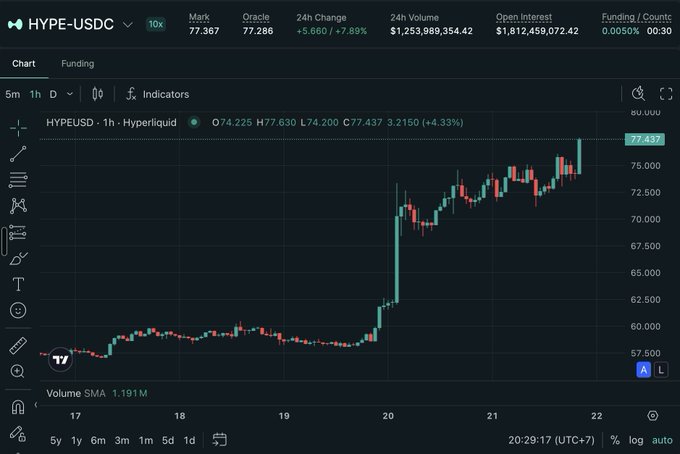Click the quick search chart icon
Image resolution: width=680 pixels, height=454 pixels.
(x=638, y=93)
